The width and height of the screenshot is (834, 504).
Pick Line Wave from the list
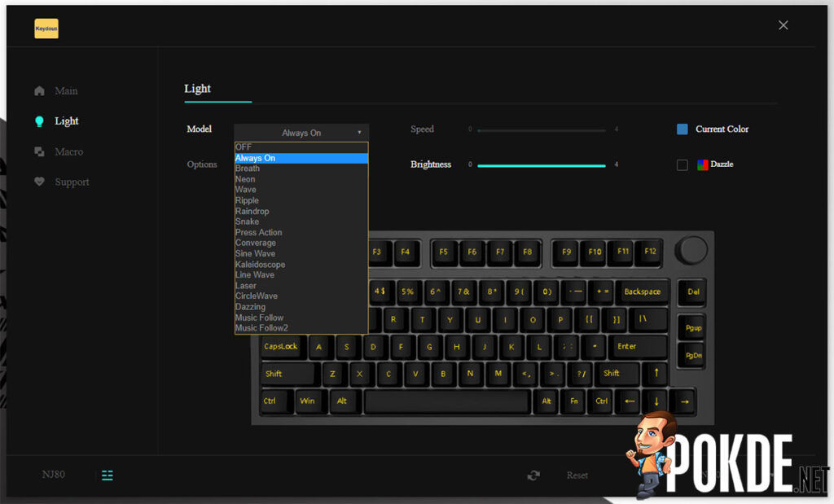pyautogui.click(x=301, y=275)
